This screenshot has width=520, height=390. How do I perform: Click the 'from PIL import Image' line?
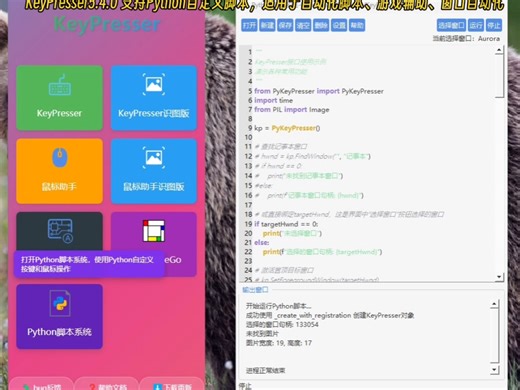[292, 110]
